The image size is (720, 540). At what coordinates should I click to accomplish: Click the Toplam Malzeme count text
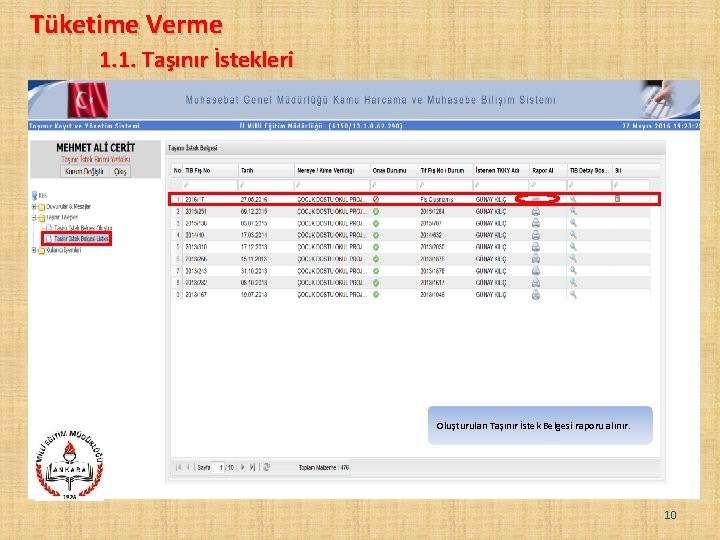coord(324,467)
